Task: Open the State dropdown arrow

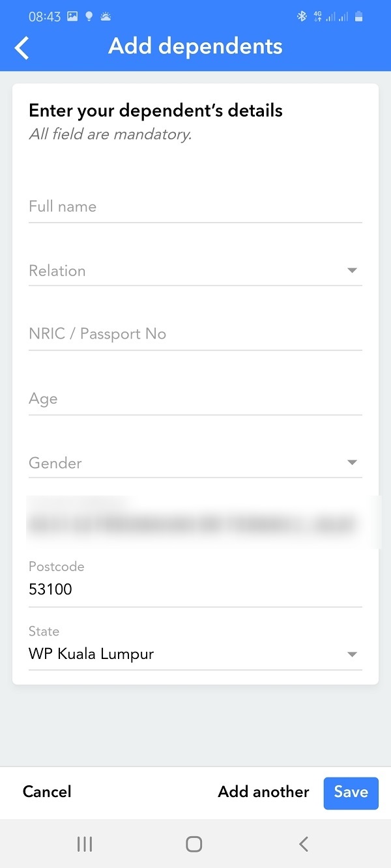Action: point(352,654)
